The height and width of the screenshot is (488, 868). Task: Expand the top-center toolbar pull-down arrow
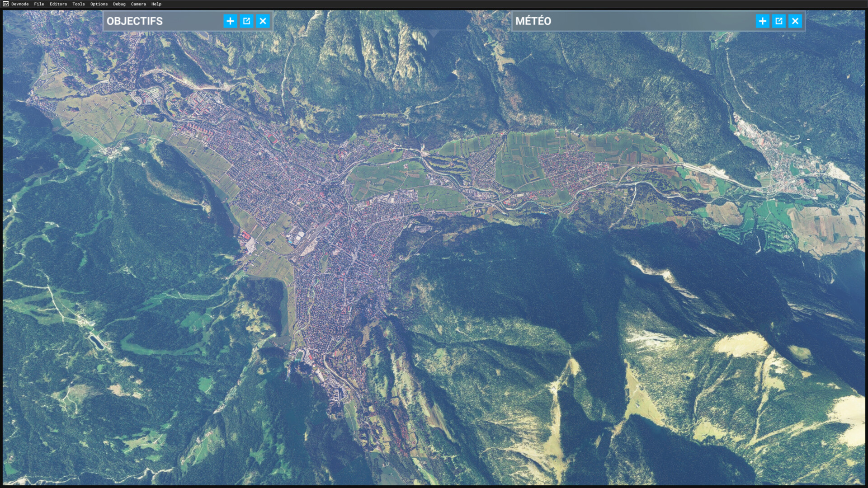(434, 34)
